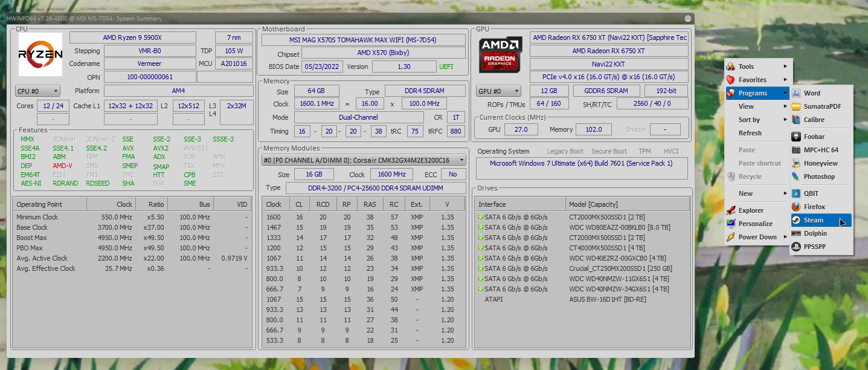Click the Model [Capacity] column header
The width and height of the screenshot is (868, 370).
[628, 204]
